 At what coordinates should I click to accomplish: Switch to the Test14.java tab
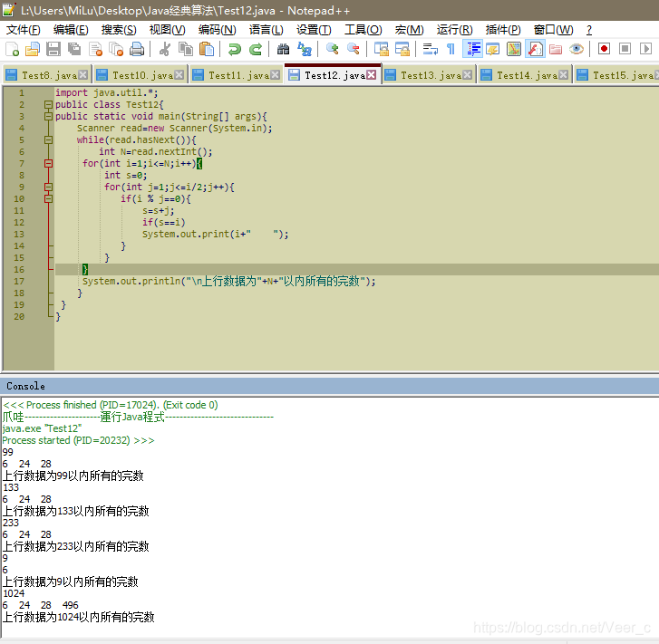click(x=524, y=75)
